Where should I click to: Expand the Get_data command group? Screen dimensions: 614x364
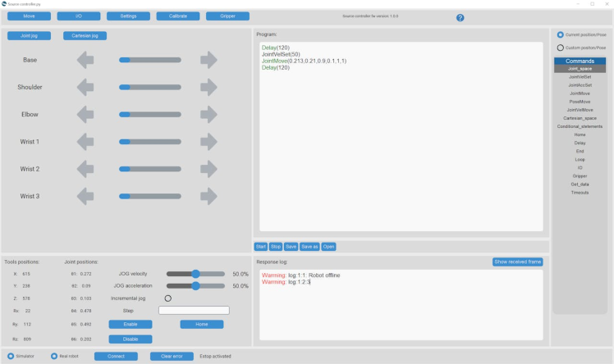(x=580, y=184)
